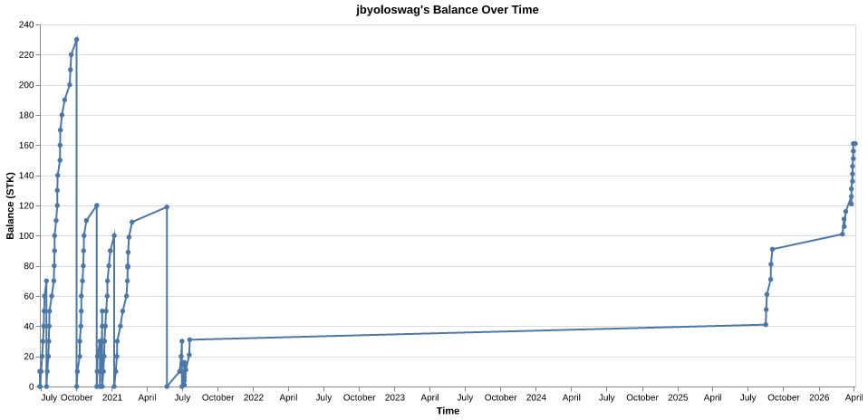Viewport: 868px width, 420px height.
Task: Select the 120 y-axis tick label
Action: 26,205
